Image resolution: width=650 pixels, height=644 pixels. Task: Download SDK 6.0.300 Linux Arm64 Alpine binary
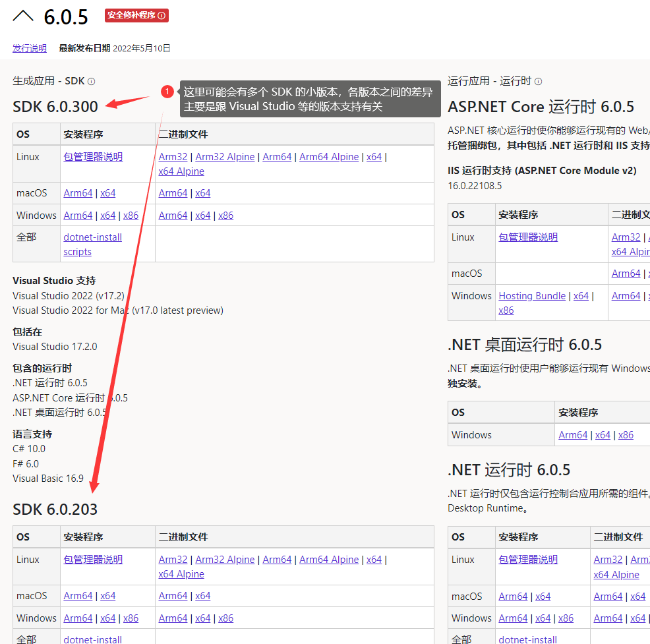pyautogui.click(x=329, y=157)
